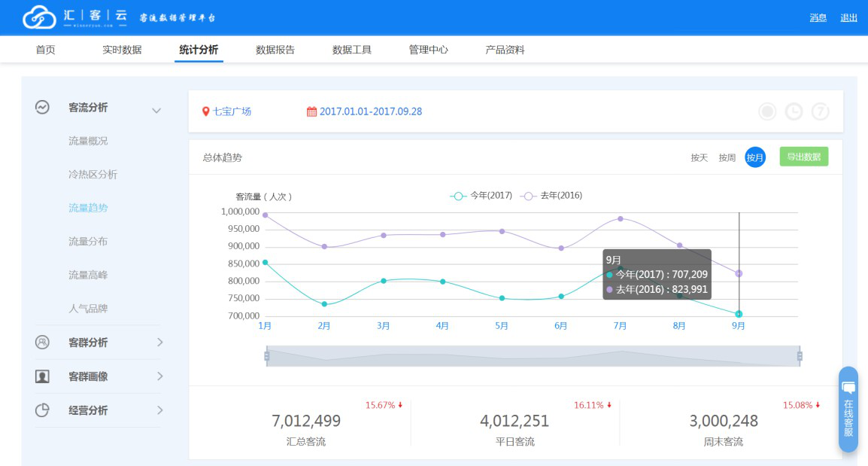Screen dimensions: 868x466
Task: Click the 客群分析 people icon
Action: click(43, 343)
